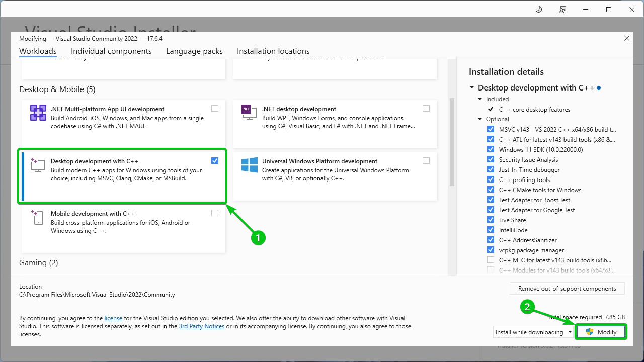Collapse the Included section
Screen dimensions: 644x362
[x=480, y=99]
